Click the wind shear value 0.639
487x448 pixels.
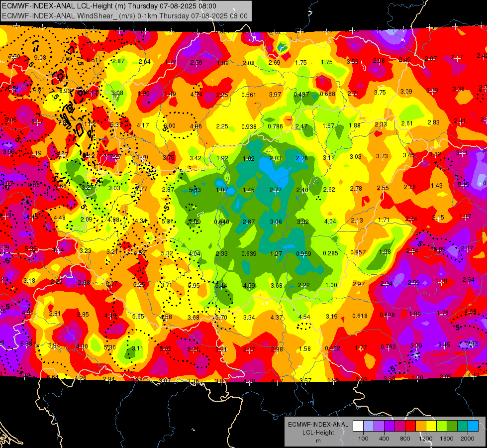(249, 254)
